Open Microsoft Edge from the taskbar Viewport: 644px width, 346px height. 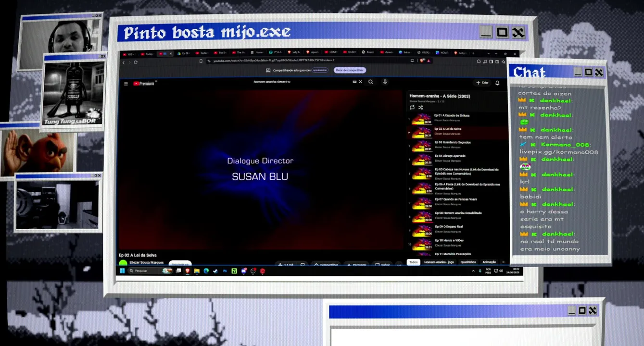click(x=206, y=271)
